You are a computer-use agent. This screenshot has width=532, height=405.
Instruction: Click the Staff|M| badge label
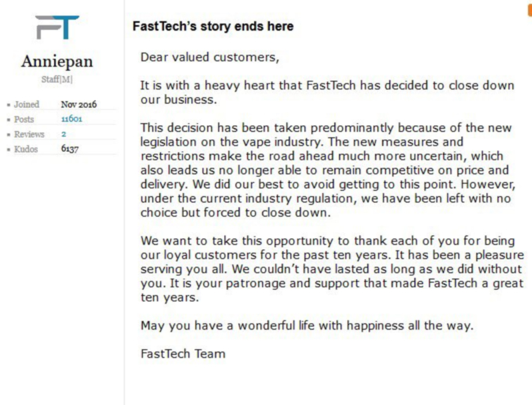click(57, 79)
